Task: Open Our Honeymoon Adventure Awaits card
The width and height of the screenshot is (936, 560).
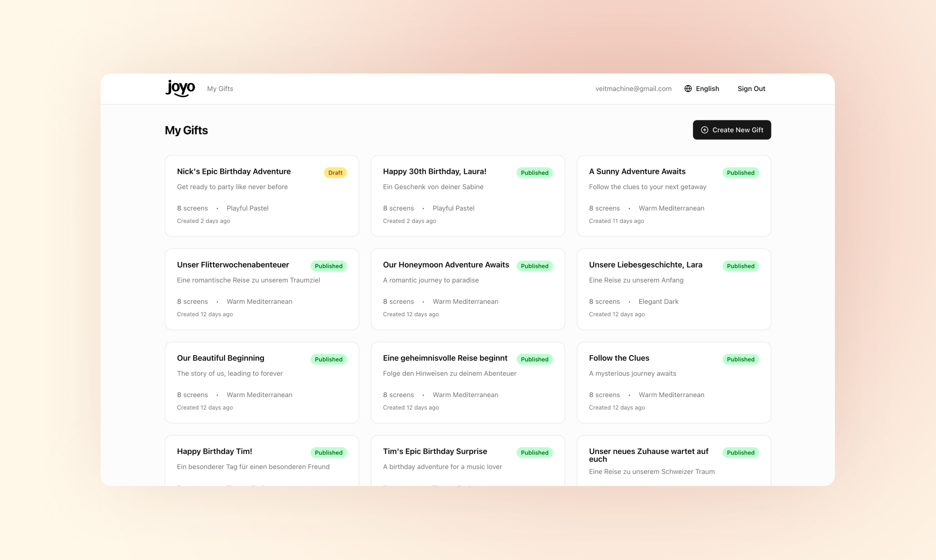Action: point(446,265)
